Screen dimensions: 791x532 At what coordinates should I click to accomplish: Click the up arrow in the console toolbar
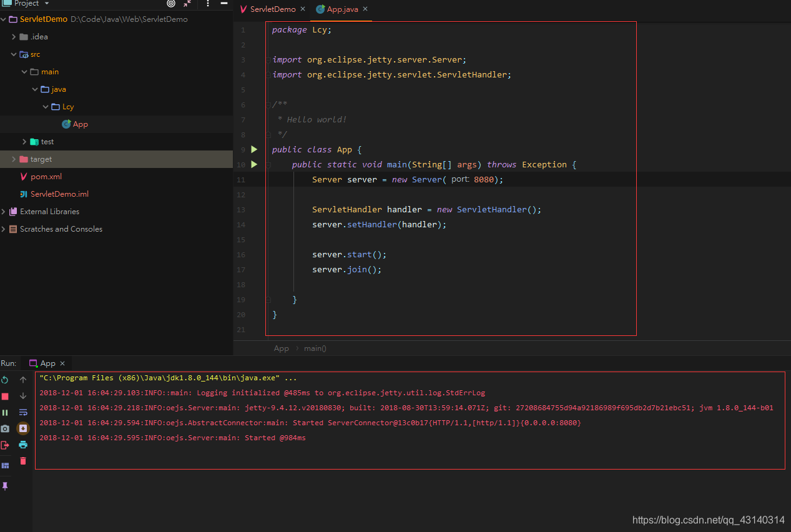pyautogui.click(x=23, y=380)
